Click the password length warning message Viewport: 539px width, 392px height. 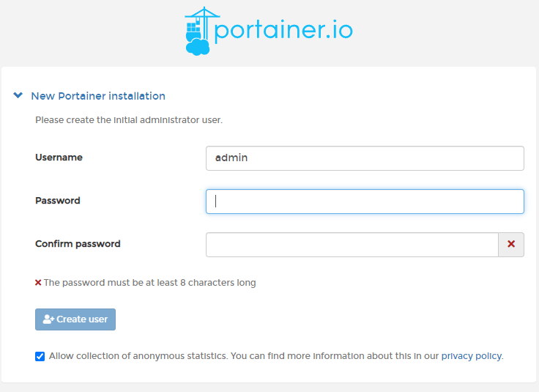tap(149, 282)
